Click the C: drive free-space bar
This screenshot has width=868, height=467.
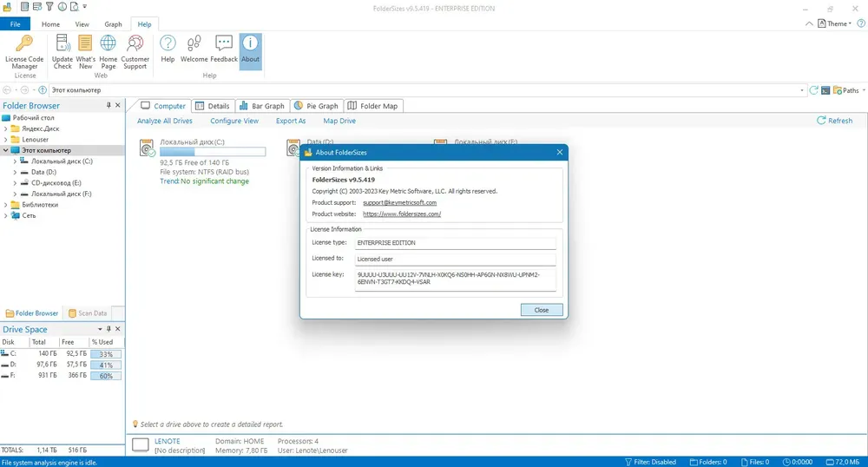tap(213, 152)
